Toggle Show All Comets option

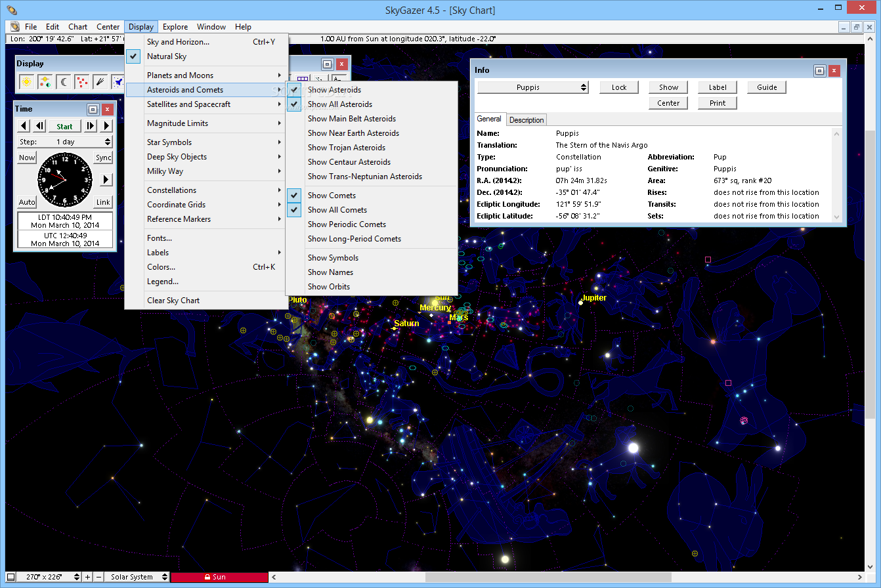coord(372,210)
